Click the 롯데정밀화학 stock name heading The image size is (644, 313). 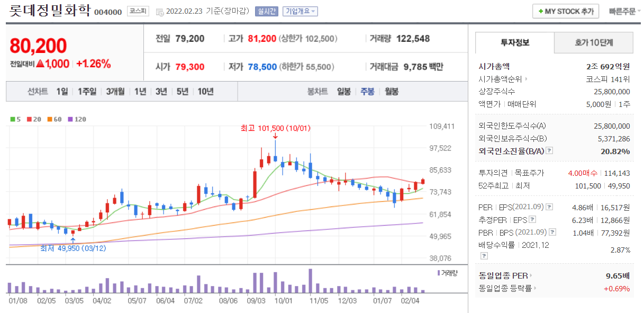click(50, 11)
